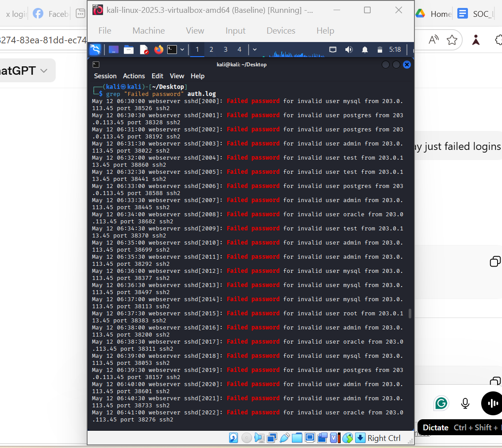
Task: Open VirtualBox Devices menu
Action: 281,31
